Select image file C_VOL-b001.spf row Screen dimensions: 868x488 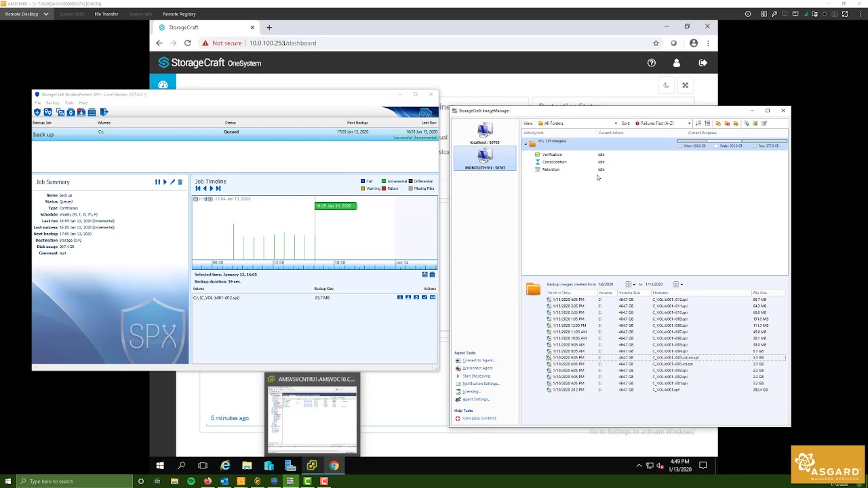(x=666, y=390)
